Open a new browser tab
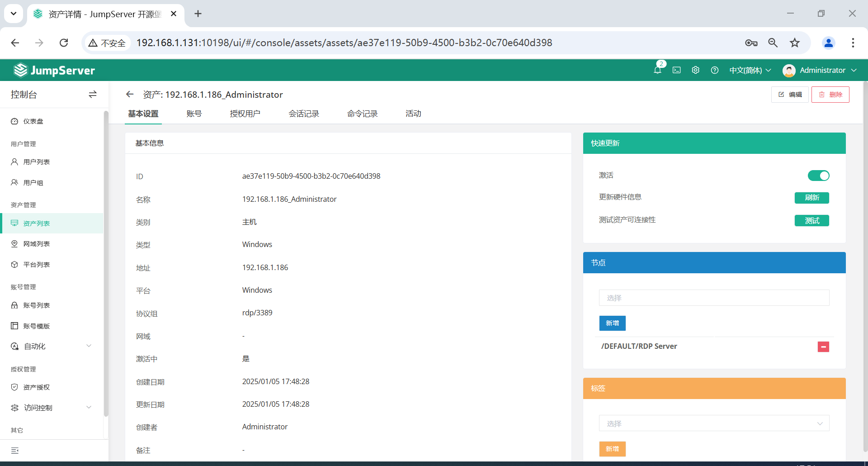The image size is (868, 466). (x=198, y=14)
